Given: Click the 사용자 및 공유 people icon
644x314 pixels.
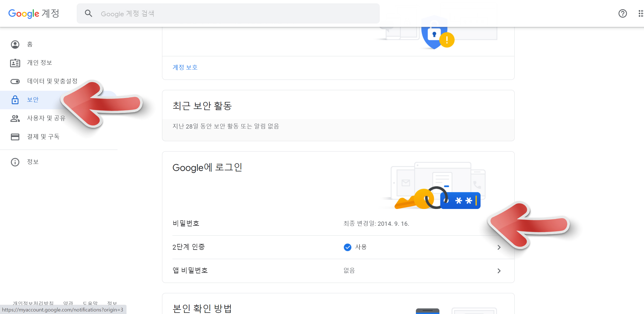Looking at the screenshot, I should (x=15, y=118).
